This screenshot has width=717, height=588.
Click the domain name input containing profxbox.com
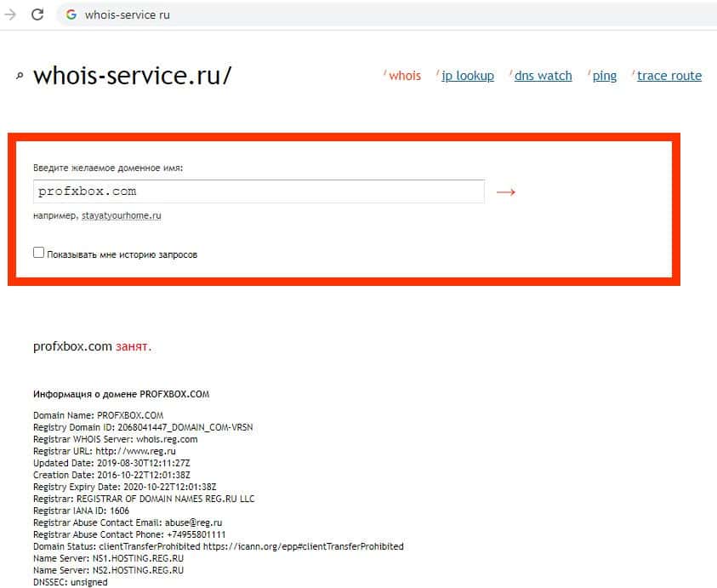259,191
